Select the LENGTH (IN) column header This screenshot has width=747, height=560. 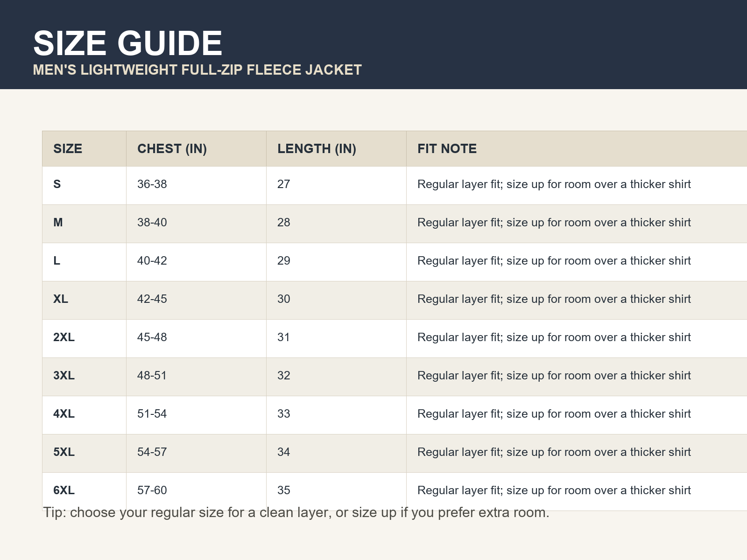click(317, 148)
